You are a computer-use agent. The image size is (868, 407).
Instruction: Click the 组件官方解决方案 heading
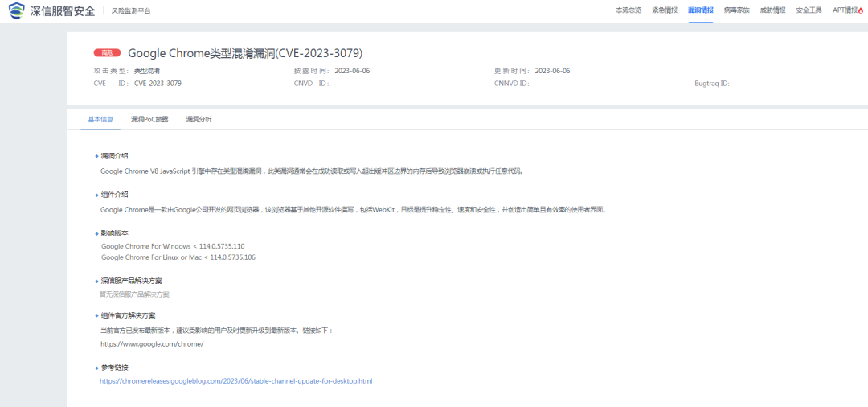128,315
